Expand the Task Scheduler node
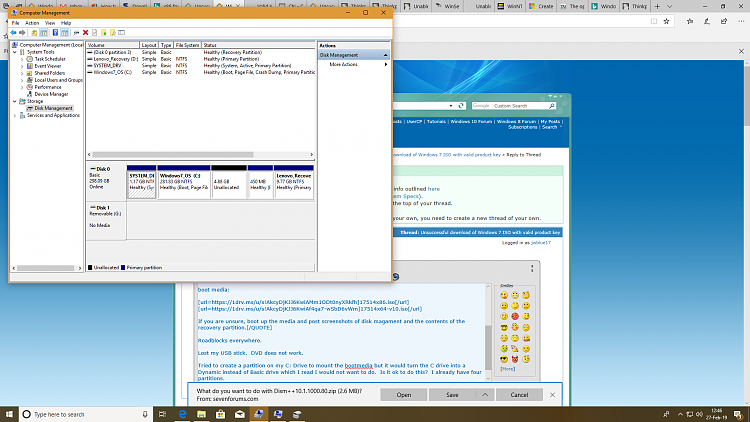 (x=22, y=59)
